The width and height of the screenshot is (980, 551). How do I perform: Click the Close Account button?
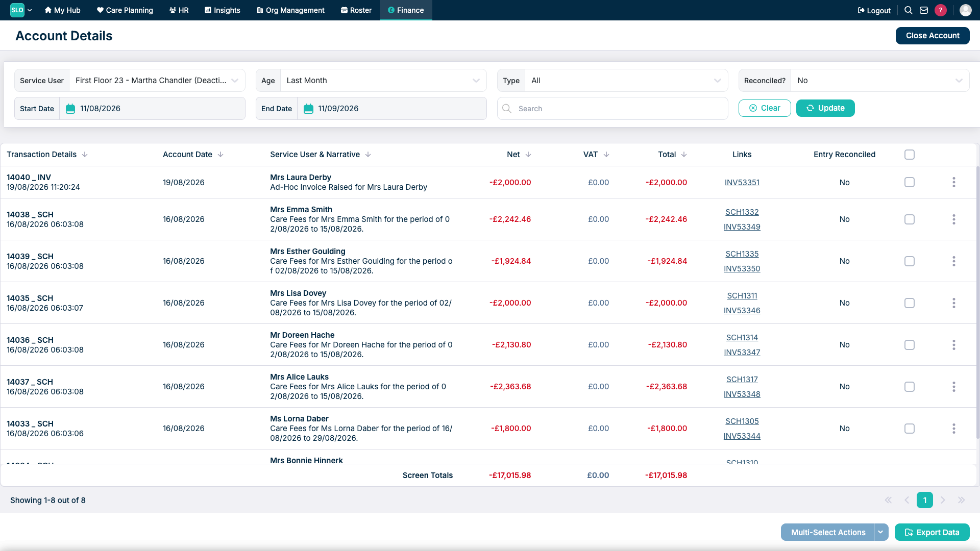(x=933, y=36)
